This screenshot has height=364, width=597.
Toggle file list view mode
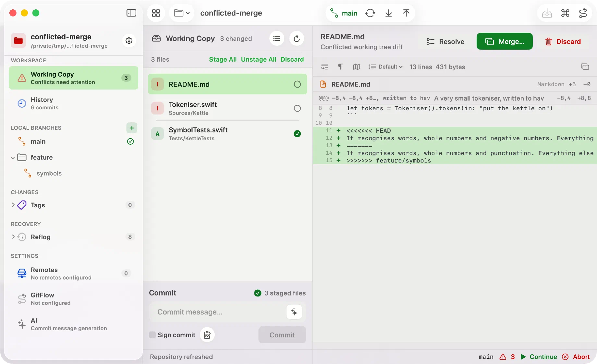click(277, 39)
